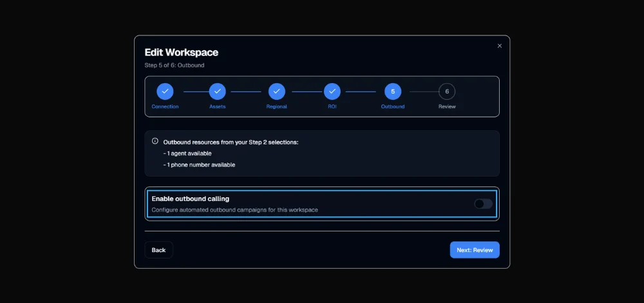Click the '1 agent available' line

(x=187, y=153)
